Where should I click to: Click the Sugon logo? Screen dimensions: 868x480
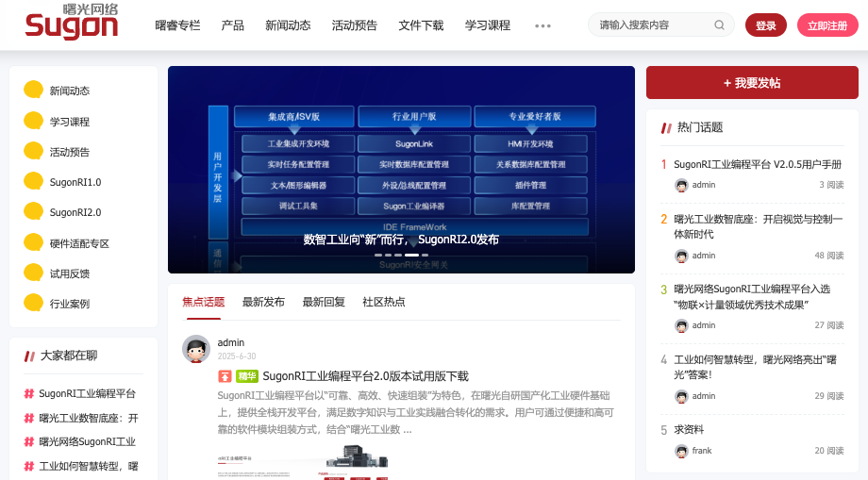coord(72,22)
